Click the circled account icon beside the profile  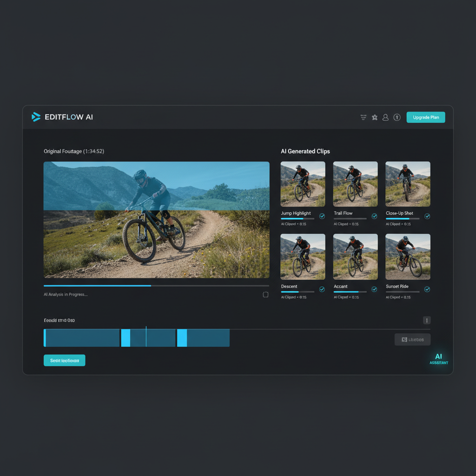point(397,117)
